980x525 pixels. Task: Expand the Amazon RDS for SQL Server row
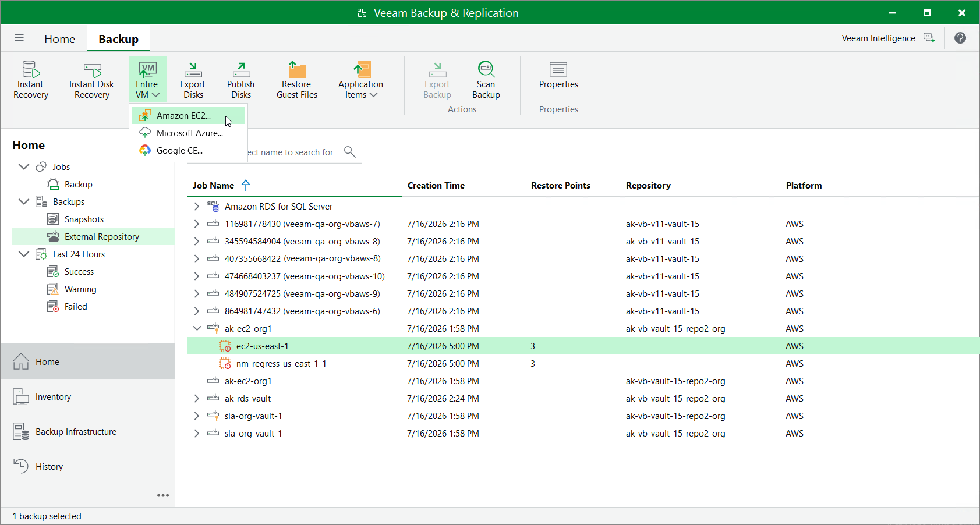tap(197, 207)
